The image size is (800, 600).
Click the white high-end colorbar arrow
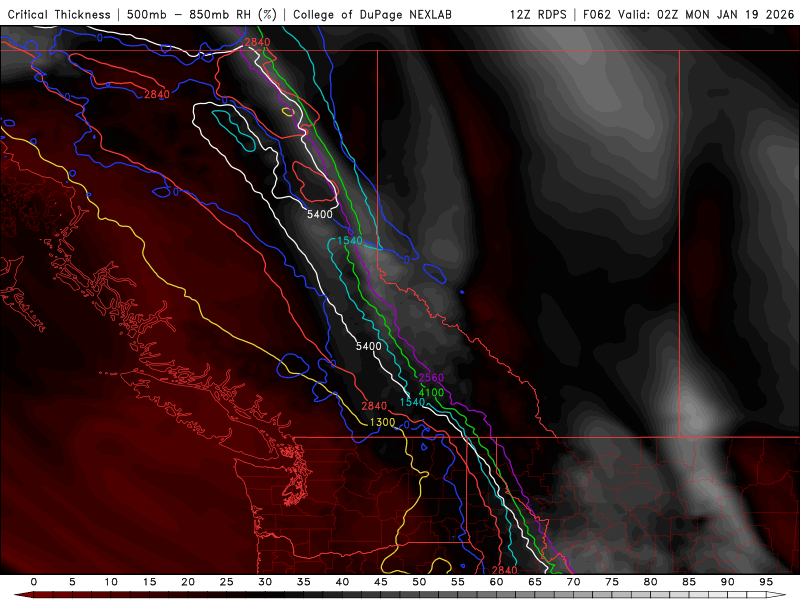click(x=776, y=595)
